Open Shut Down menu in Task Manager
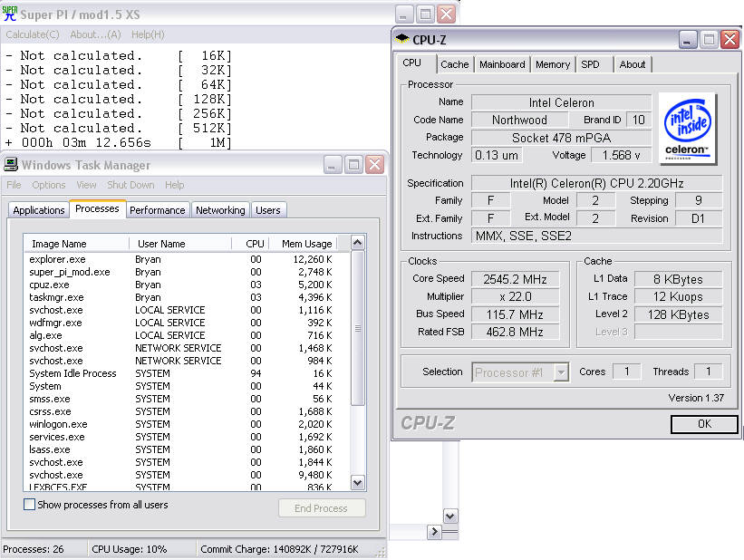Image resolution: width=744 pixels, height=560 pixels. [x=130, y=185]
